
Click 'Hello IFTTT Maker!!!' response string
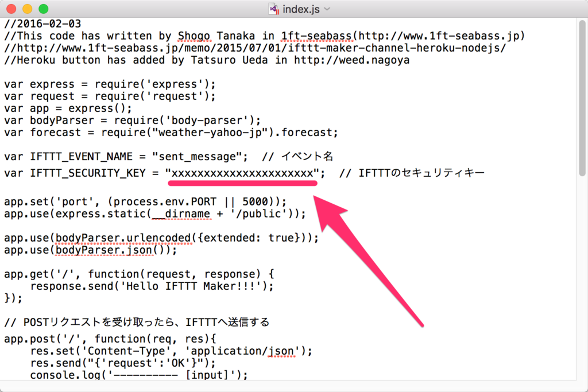click(x=191, y=286)
